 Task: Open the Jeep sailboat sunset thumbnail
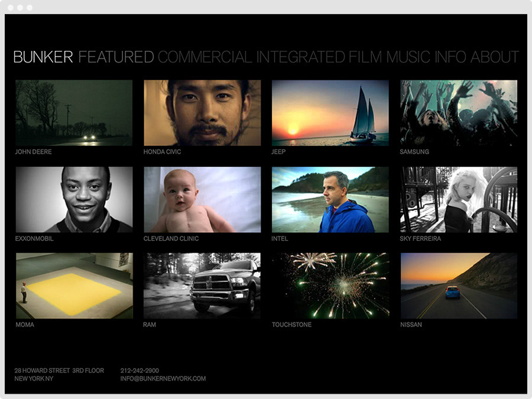point(330,113)
